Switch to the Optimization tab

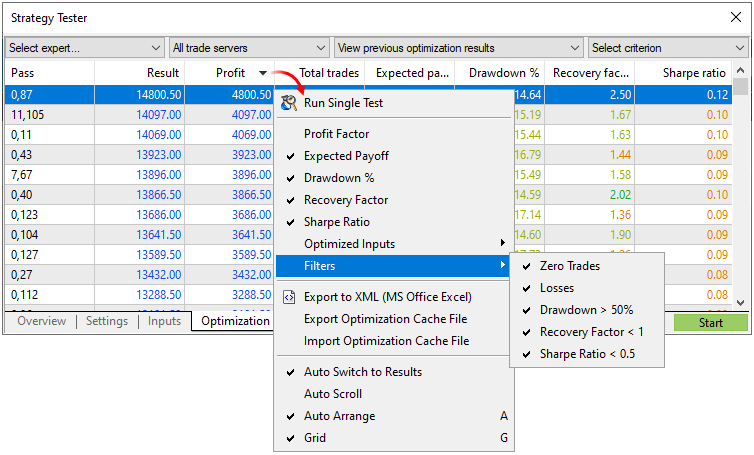point(235,321)
